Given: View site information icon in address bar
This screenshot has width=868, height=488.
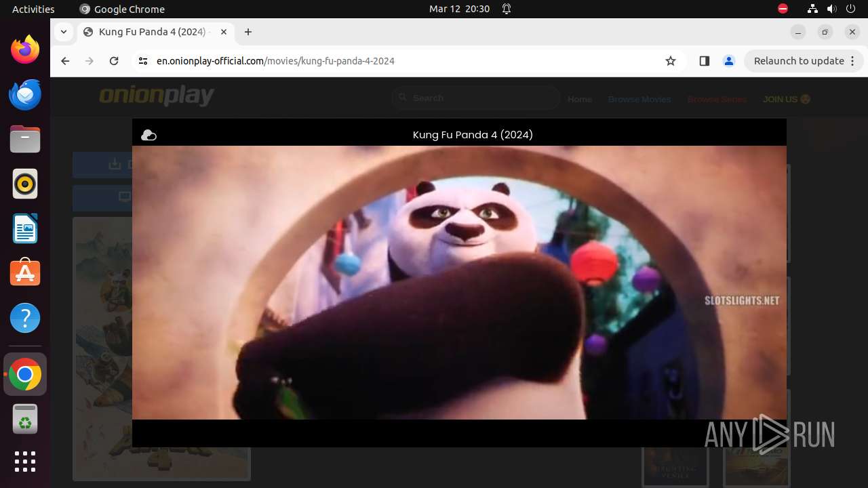Looking at the screenshot, I should click(x=143, y=61).
